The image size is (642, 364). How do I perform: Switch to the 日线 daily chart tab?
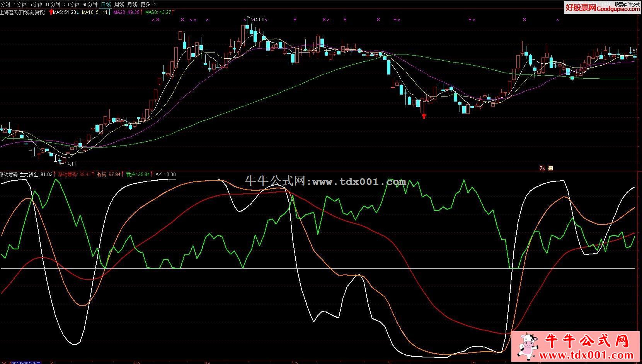(x=106, y=4)
